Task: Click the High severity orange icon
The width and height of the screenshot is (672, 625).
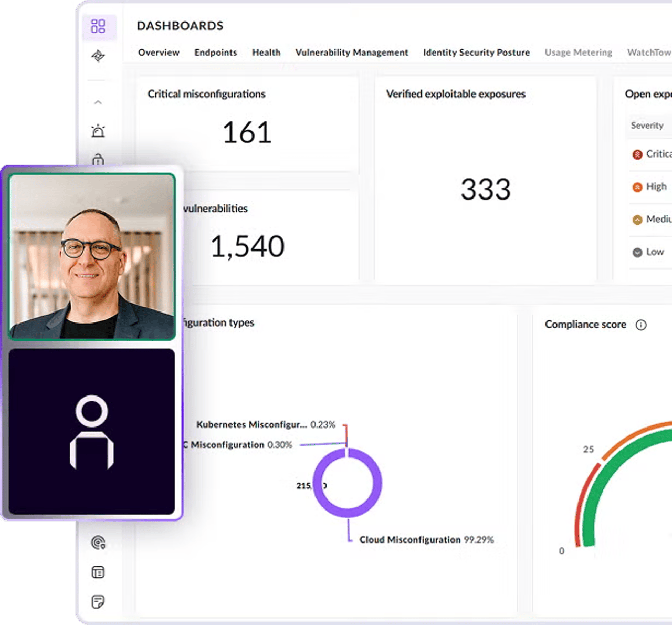Action: (637, 187)
